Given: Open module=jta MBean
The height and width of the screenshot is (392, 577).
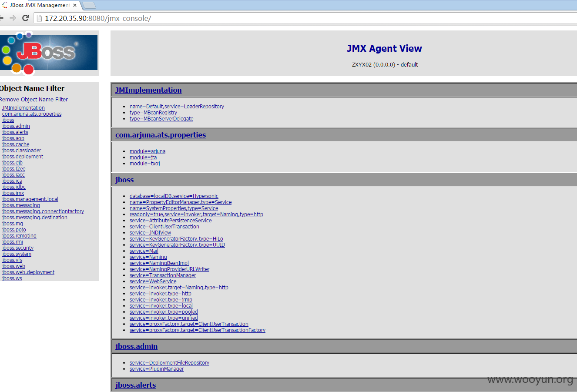Looking at the screenshot, I should pyautogui.click(x=143, y=157).
